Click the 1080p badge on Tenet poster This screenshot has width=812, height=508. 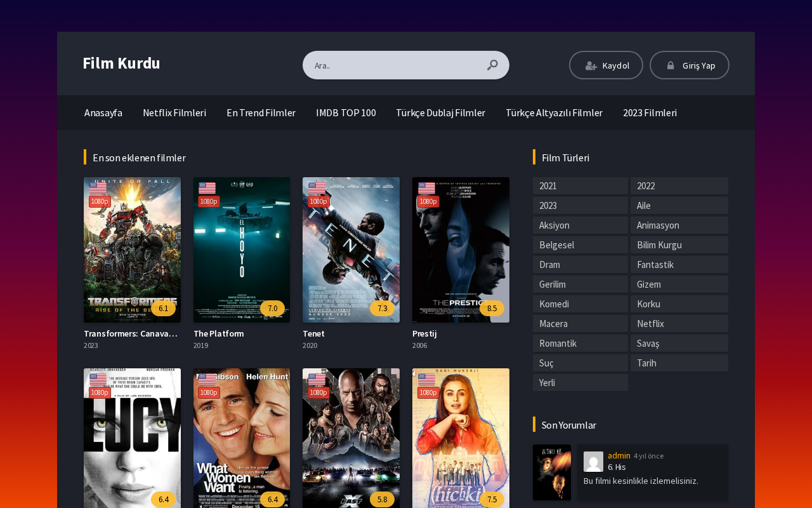[318, 201]
